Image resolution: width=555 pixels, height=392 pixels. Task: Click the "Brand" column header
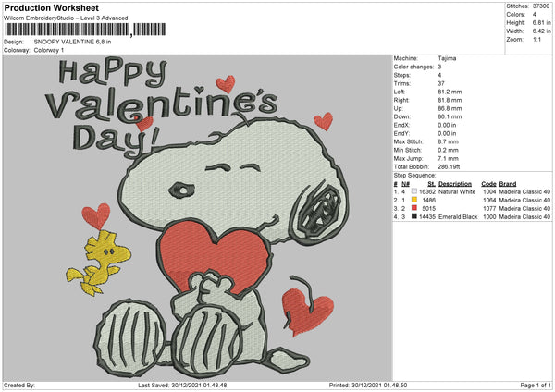tap(508, 184)
